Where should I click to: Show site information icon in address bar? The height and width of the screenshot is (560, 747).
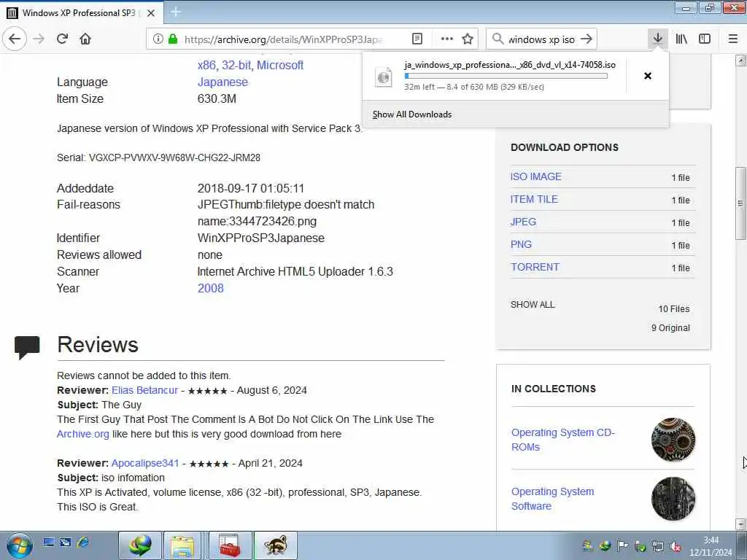158,39
